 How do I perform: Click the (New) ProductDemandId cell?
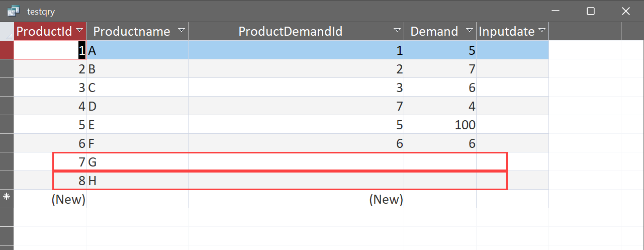tap(296, 199)
